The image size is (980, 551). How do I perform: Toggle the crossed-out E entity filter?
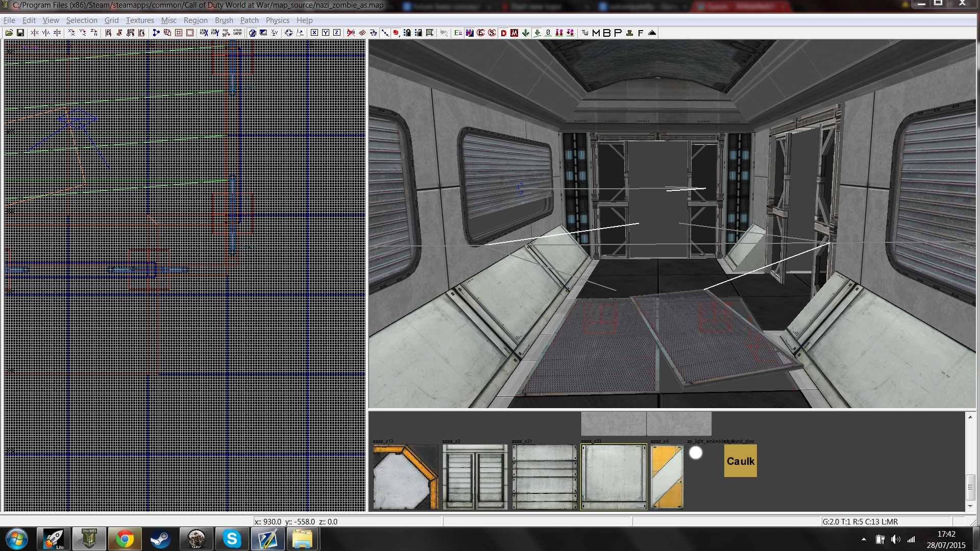pos(480,33)
